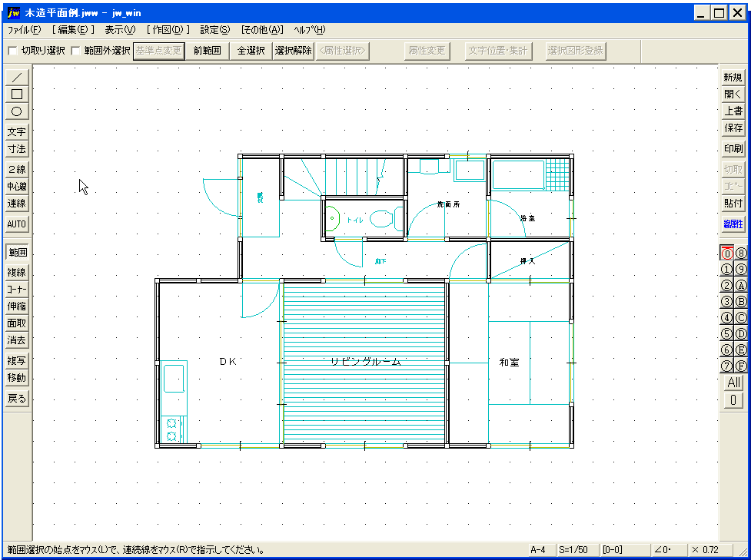Select the 移動 move tool
This screenshot has height=560, width=751.
click(x=17, y=378)
